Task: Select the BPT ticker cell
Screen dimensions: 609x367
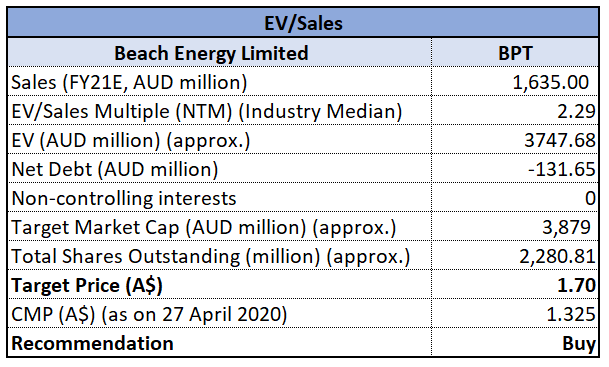Action: click(x=515, y=52)
